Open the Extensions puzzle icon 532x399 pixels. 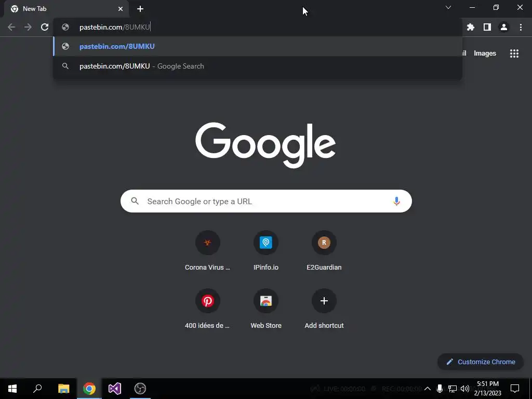coord(470,27)
